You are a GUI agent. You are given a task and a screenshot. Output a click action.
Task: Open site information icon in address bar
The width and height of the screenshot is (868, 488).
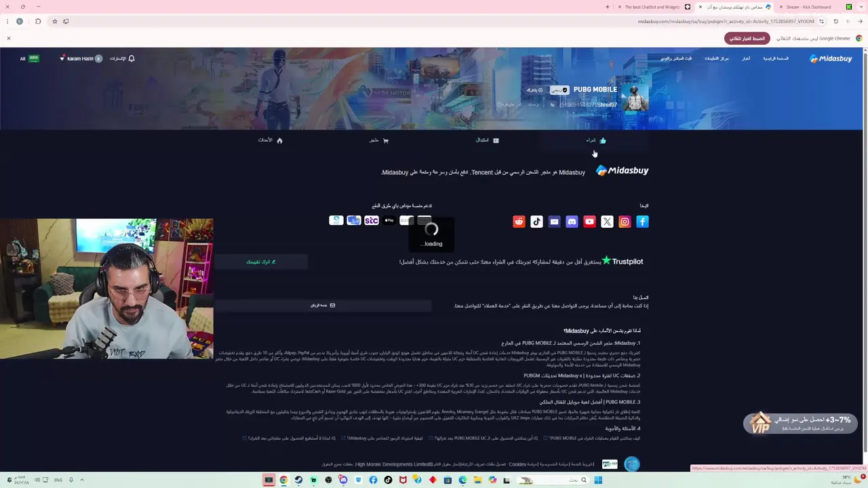click(x=823, y=21)
